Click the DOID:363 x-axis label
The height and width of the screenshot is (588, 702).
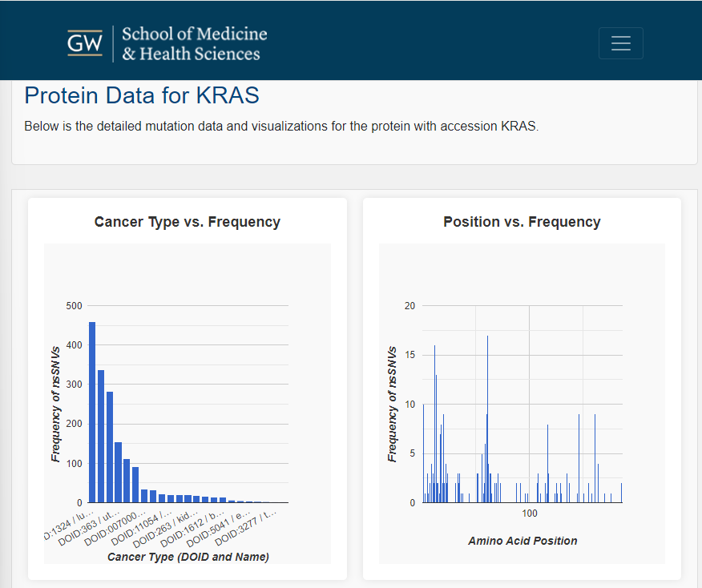pos(88,529)
